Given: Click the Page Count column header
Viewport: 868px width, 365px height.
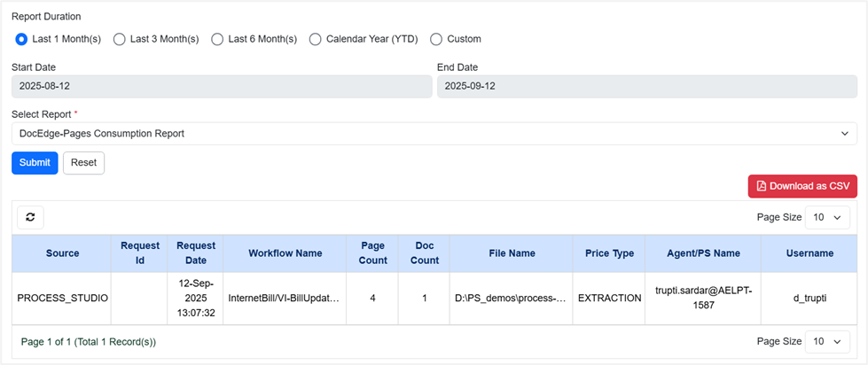Looking at the screenshot, I should click(x=372, y=253).
